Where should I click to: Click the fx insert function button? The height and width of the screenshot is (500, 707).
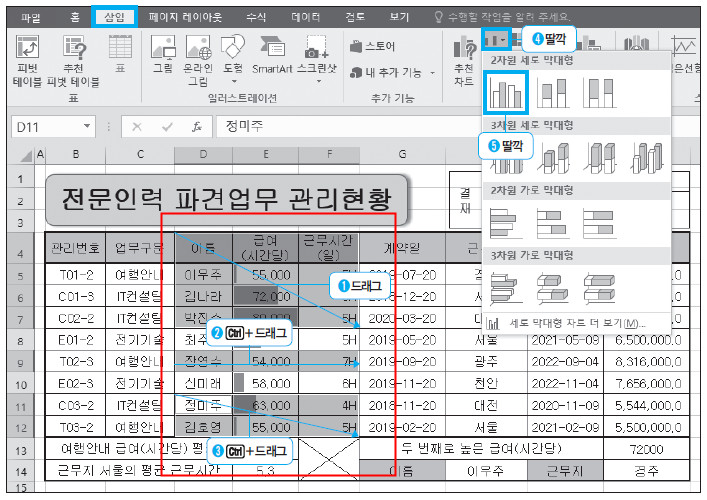coord(197,127)
